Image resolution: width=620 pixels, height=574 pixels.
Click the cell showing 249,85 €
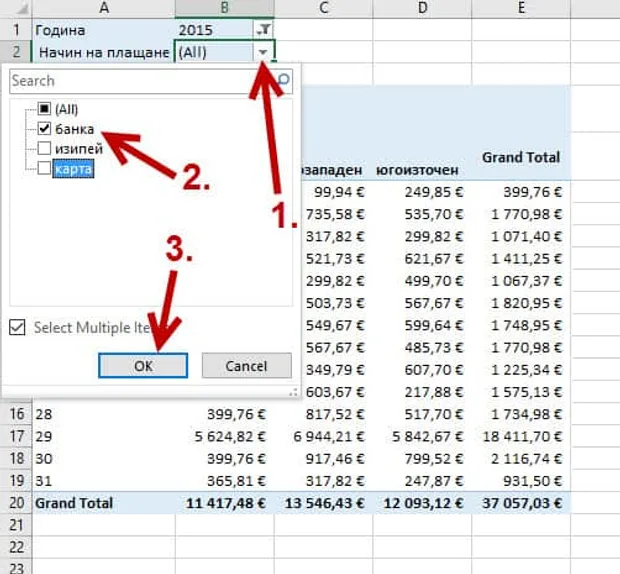(x=422, y=192)
